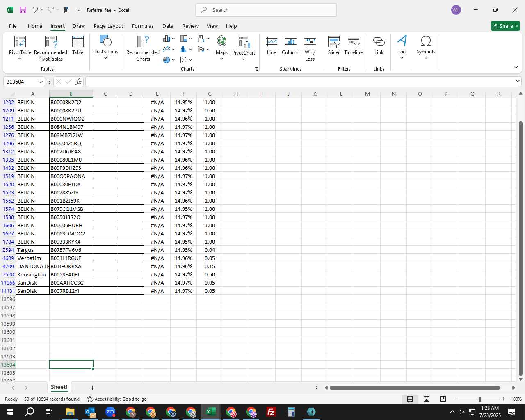Open the Text group menu
Viewport: 525px width, 420px height.
(x=402, y=48)
